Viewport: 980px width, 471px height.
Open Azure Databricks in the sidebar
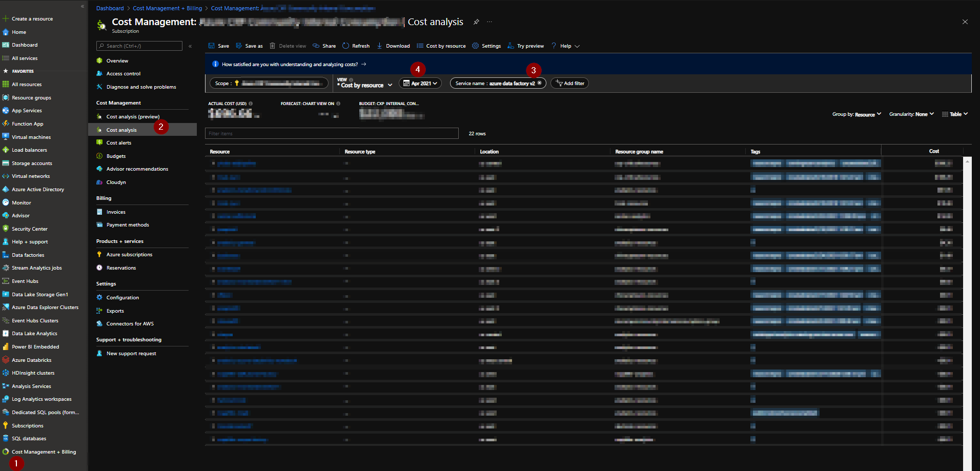[x=31, y=360]
